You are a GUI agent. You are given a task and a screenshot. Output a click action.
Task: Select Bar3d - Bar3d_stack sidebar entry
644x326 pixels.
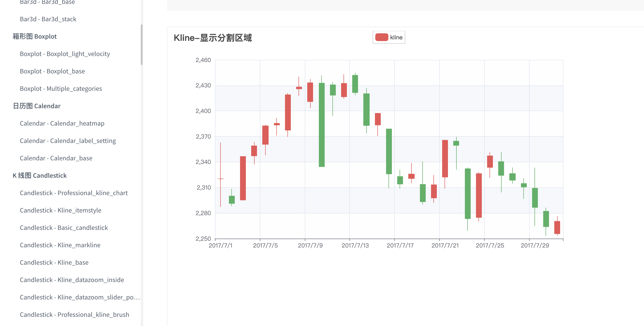[x=48, y=19]
